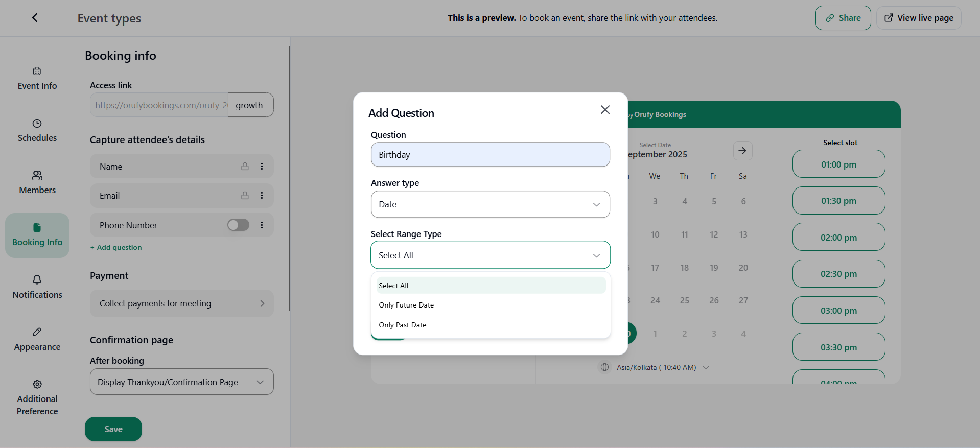The image size is (980, 448).
Task: Click the Share button
Action: pos(843,18)
